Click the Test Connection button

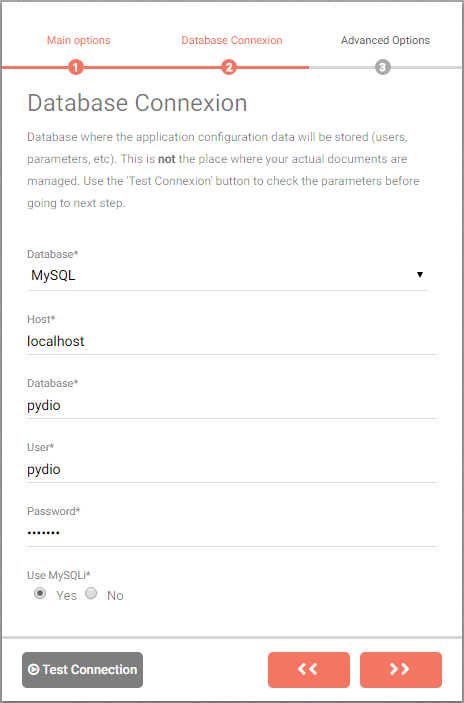point(82,670)
